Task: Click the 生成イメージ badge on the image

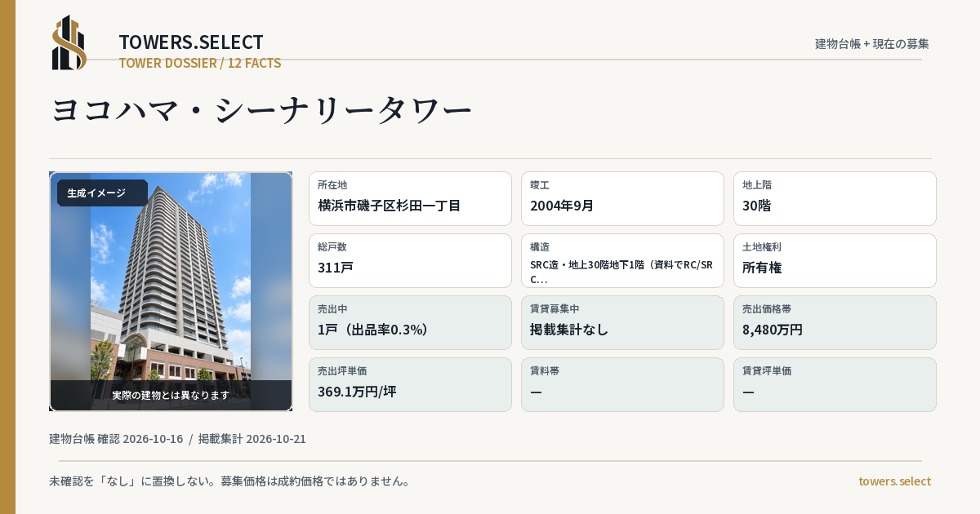Action: click(x=102, y=193)
